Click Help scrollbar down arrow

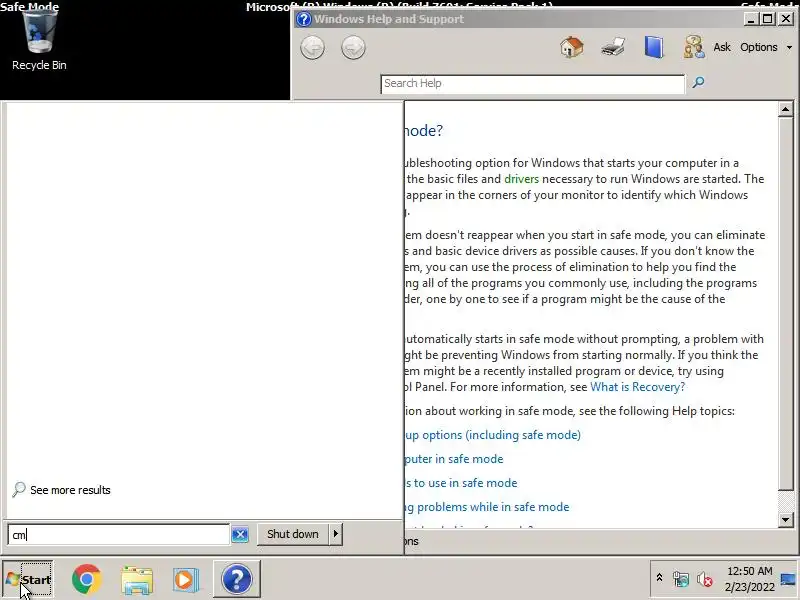pos(785,520)
